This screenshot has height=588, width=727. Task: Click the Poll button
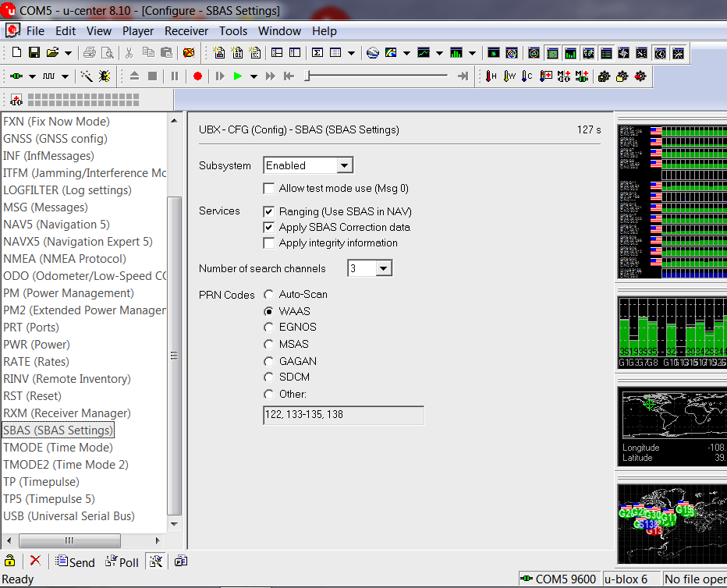pyautogui.click(x=122, y=562)
